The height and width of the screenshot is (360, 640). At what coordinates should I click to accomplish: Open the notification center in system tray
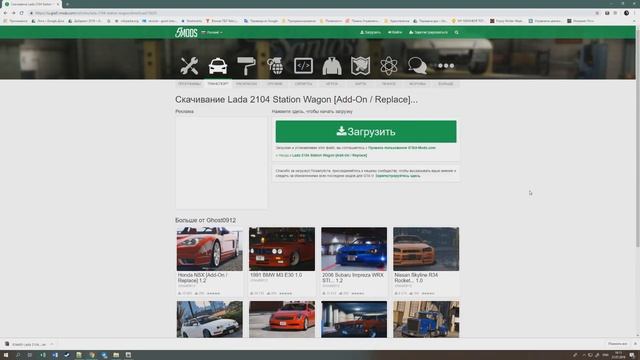point(632,355)
